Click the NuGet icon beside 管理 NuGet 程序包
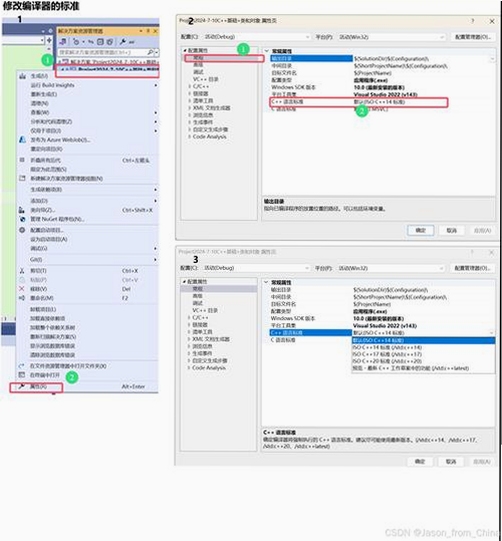This screenshot has height=541, width=502. coord(22,219)
